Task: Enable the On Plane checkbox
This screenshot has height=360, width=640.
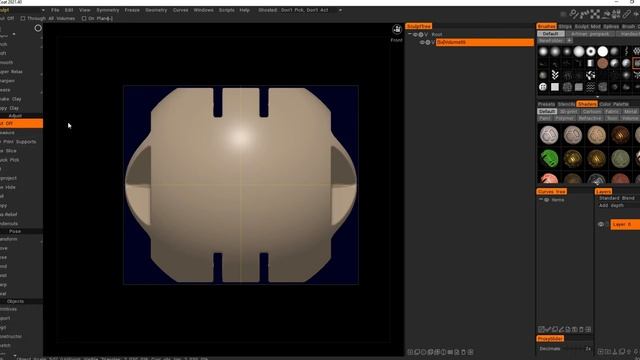Action: (84, 18)
